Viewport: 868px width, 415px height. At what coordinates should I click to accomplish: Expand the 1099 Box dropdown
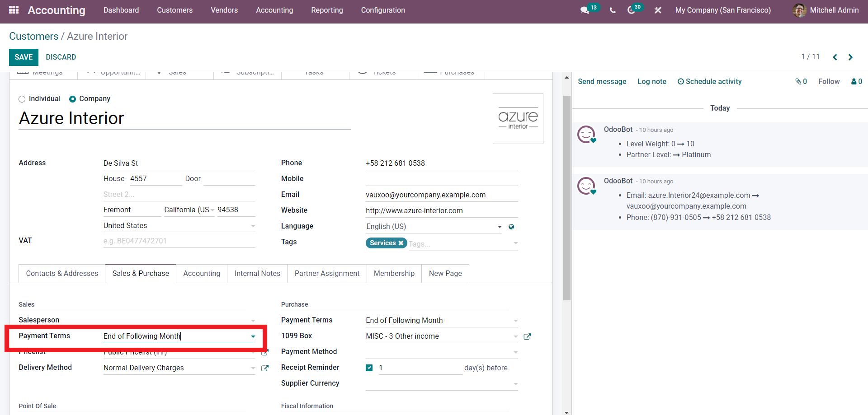pyautogui.click(x=515, y=336)
